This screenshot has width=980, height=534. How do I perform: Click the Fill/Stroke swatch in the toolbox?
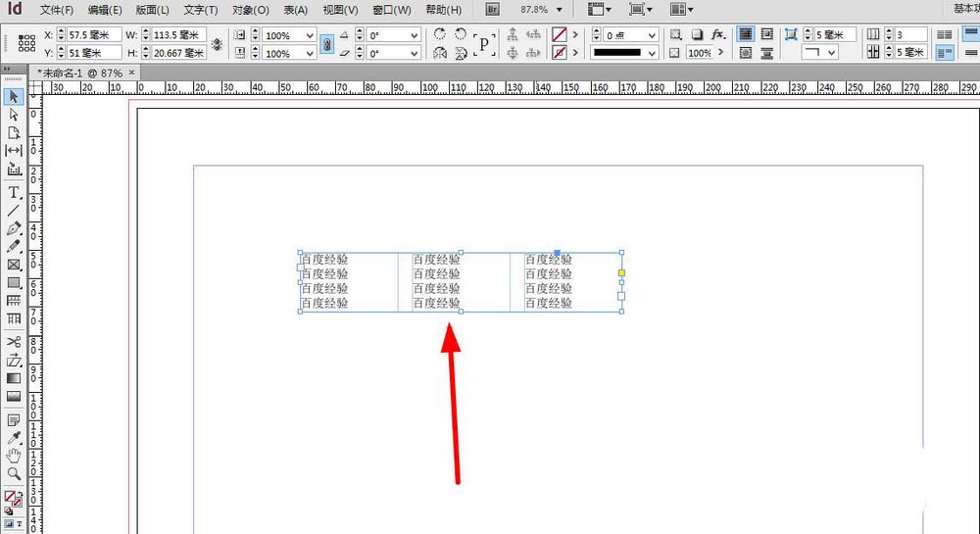(x=12, y=499)
